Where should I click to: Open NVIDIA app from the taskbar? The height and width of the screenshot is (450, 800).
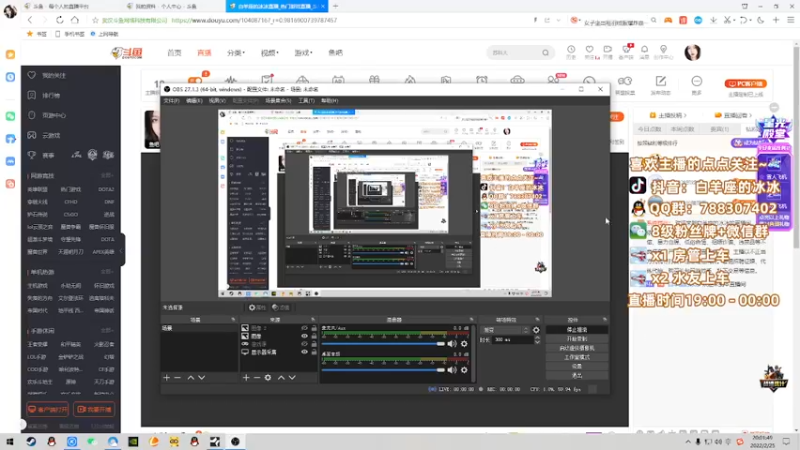(x=133, y=442)
